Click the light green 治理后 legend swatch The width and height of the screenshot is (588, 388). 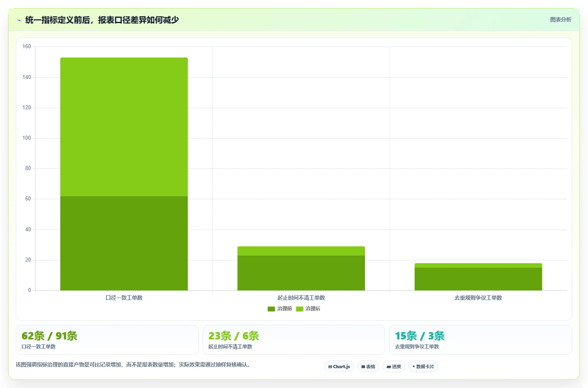pos(299,309)
